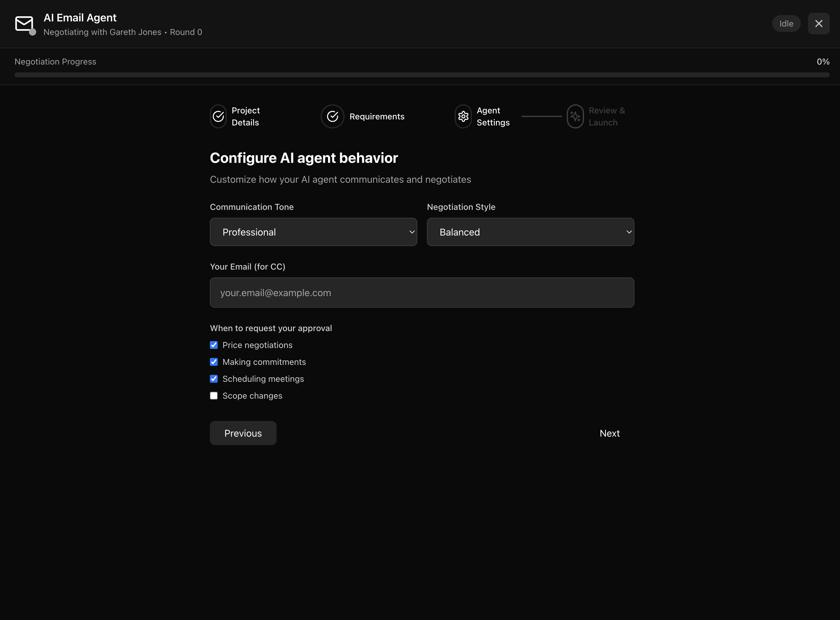Image resolution: width=840 pixels, height=620 pixels.
Task: Click the Idle status badge
Action: [x=786, y=24]
